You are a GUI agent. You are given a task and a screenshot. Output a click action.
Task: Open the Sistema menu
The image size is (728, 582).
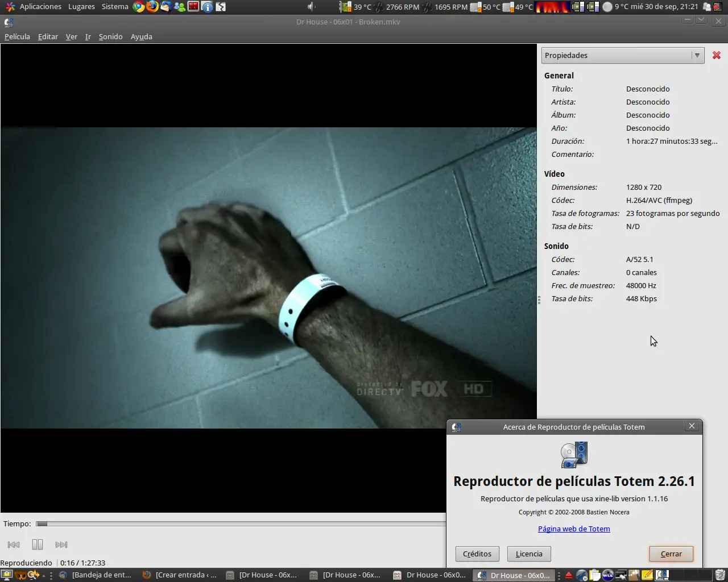(115, 7)
